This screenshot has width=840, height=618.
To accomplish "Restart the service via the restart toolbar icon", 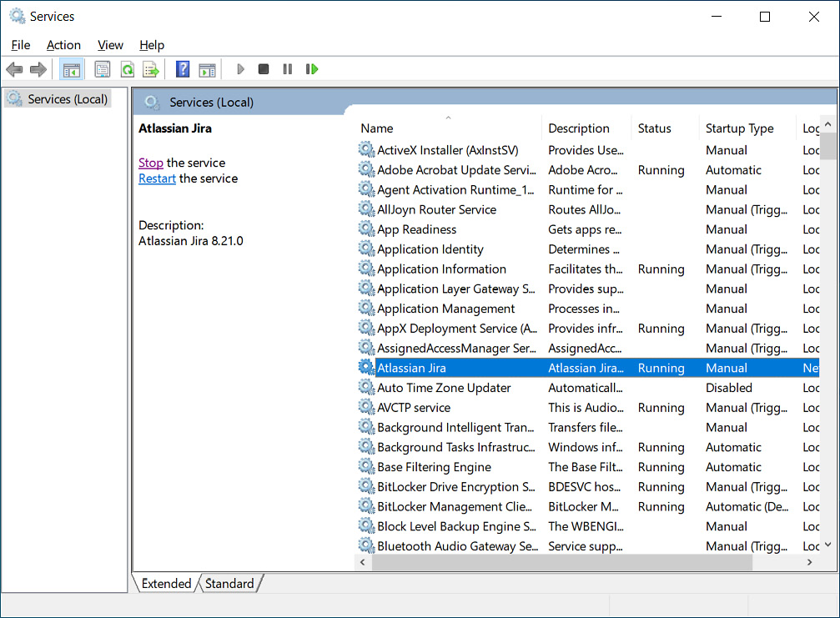I will pos(311,68).
